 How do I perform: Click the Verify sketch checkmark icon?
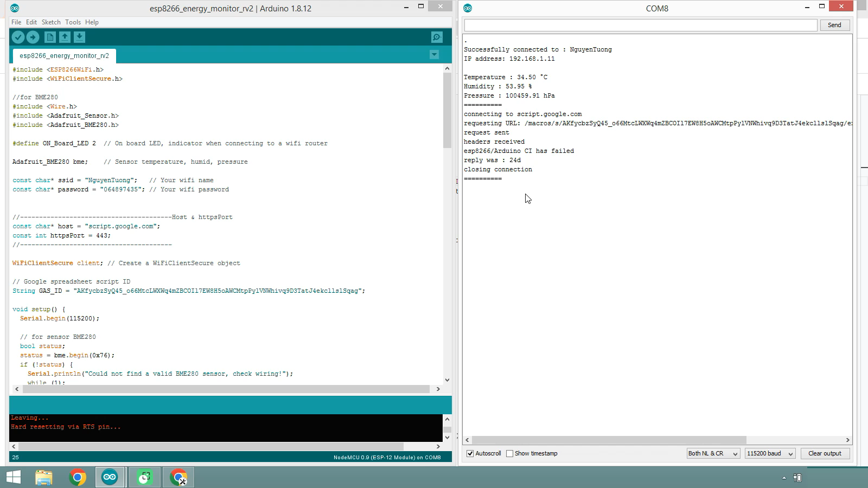(18, 37)
